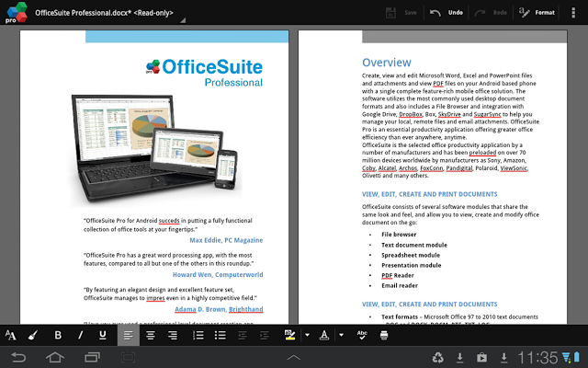Print the document
This screenshot has height=368, width=588.
coord(384,336)
